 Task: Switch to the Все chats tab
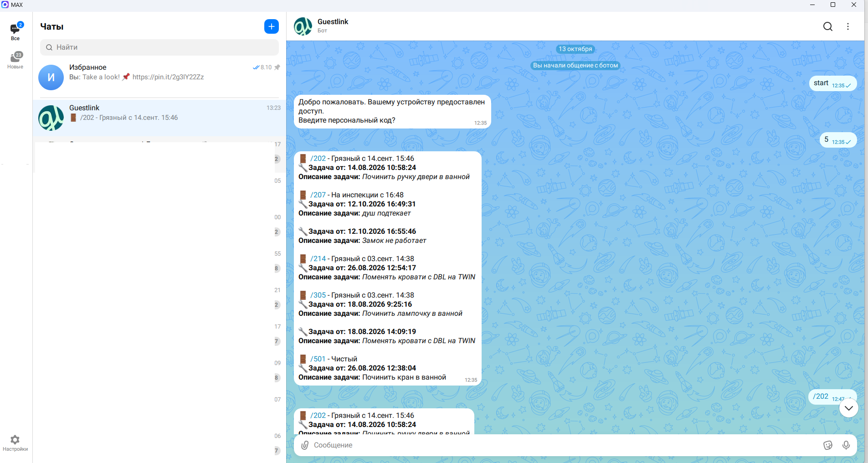point(15,31)
